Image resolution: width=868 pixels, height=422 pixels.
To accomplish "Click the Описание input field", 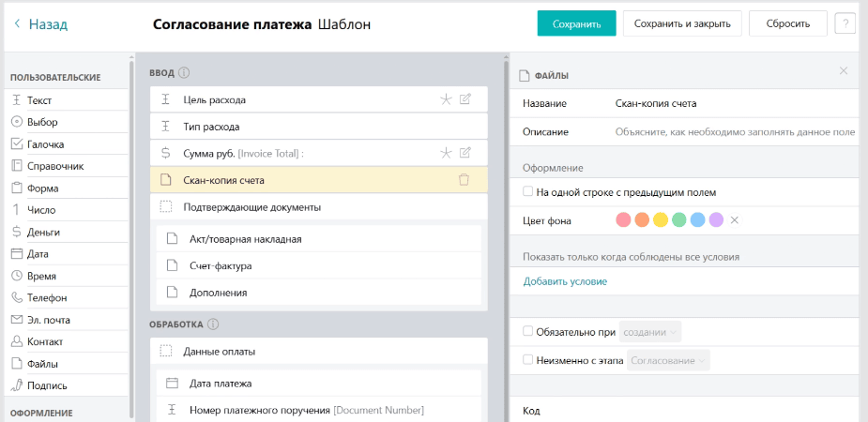I will [736, 132].
